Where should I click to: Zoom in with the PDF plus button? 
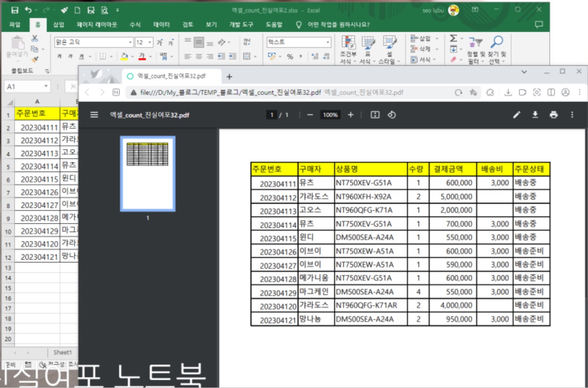click(x=351, y=115)
